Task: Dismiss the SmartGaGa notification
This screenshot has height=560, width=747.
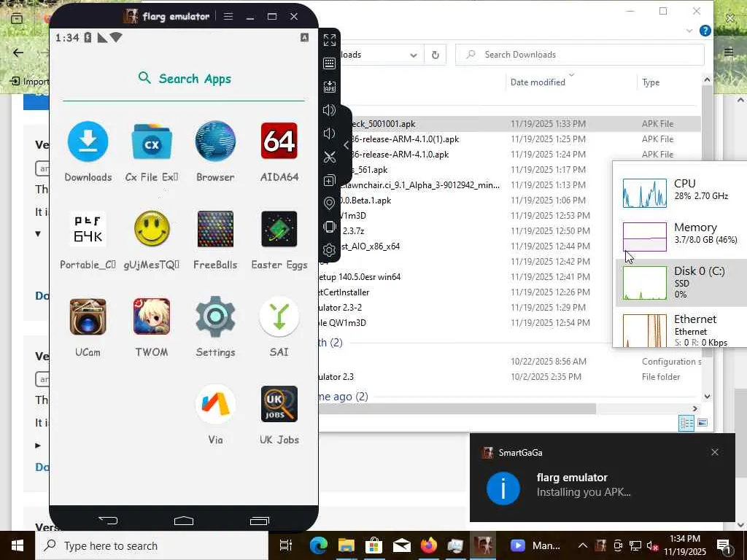Action: coord(715,452)
